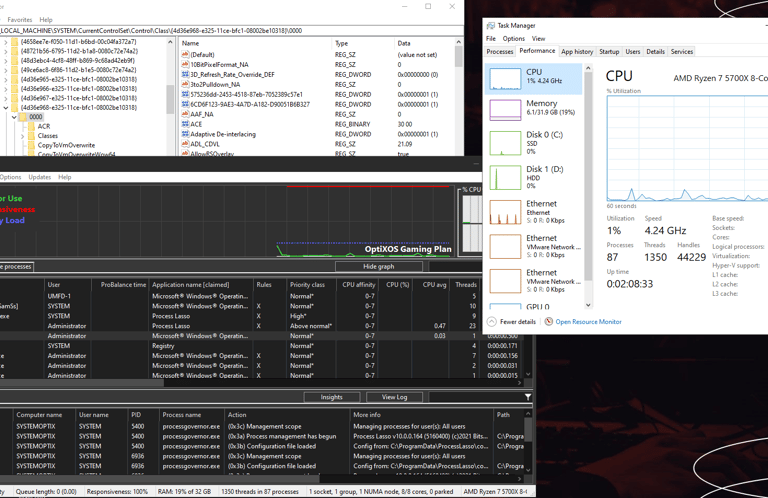The image size is (768, 498).
Task: Click the View Log button
Action: 394,397
